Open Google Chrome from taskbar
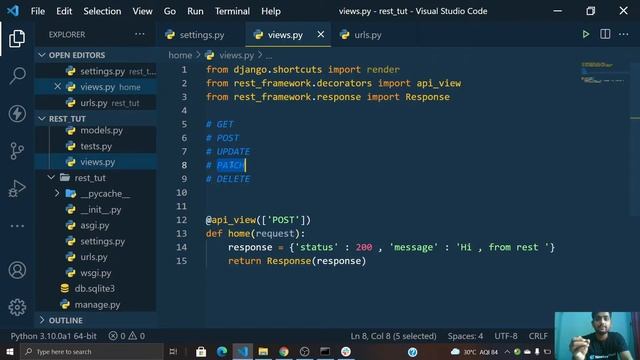The image size is (640, 360). click(x=284, y=351)
